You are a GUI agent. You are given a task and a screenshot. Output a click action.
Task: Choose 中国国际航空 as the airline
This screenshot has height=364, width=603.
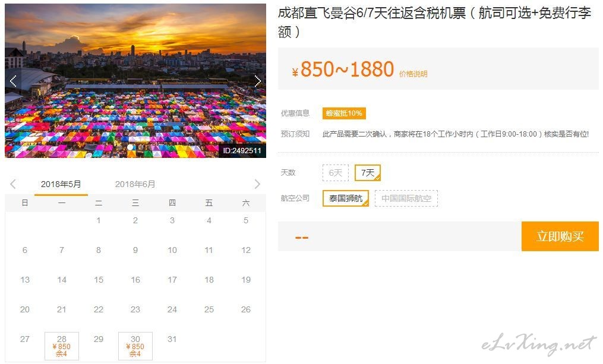click(x=406, y=198)
